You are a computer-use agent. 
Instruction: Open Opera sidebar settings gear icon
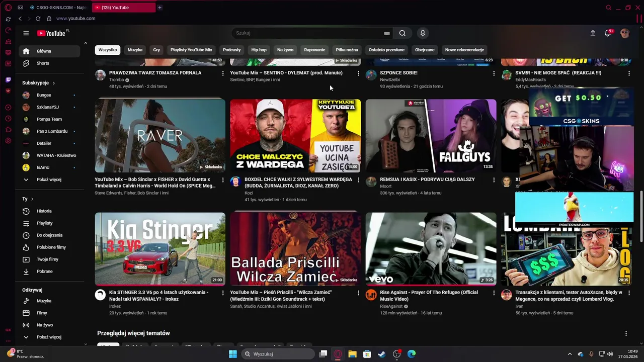point(8,141)
